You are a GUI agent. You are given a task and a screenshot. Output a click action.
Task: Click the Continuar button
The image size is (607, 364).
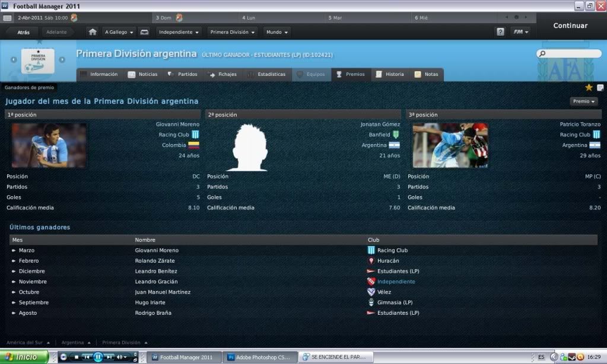click(570, 25)
